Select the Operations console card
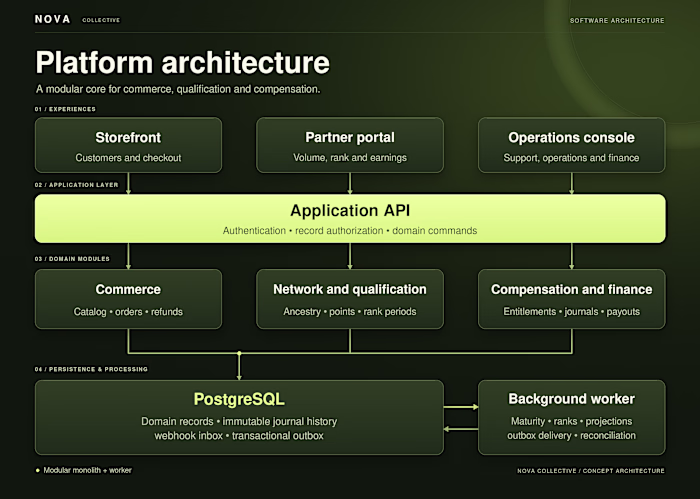Viewport: 700px width, 499px height. (571, 145)
